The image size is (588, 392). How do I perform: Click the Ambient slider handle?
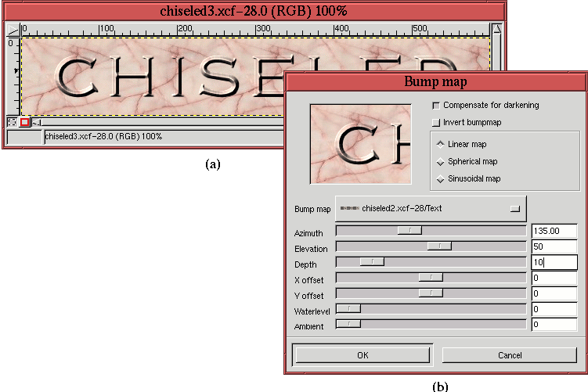pyautogui.click(x=348, y=323)
